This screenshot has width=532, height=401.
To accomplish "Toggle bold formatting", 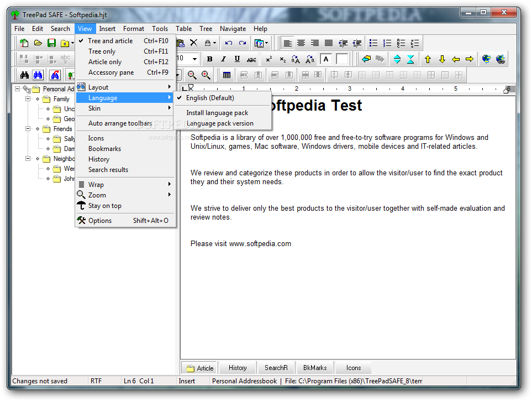I will click(210, 59).
